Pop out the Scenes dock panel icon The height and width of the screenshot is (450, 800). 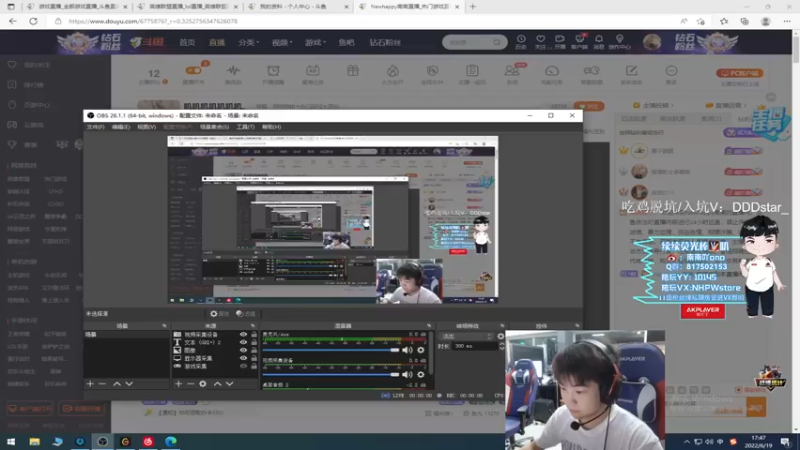tap(164, 326)
